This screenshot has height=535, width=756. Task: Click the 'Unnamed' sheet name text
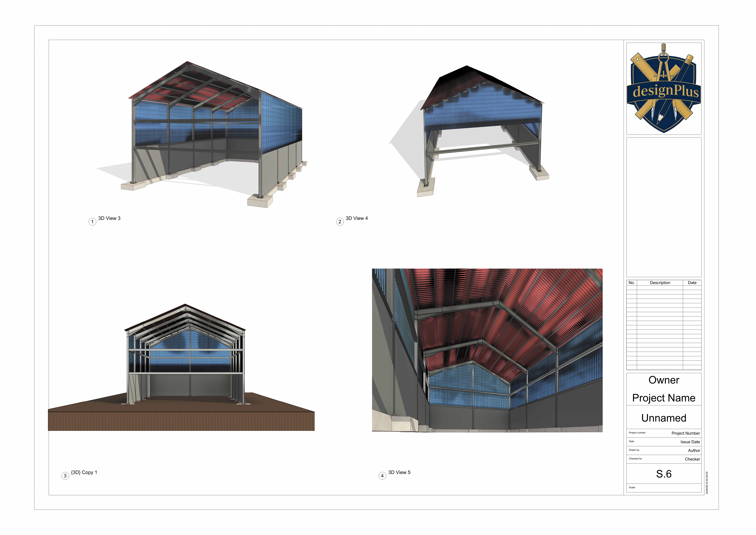pyautogui.click(x=664, y=418)
